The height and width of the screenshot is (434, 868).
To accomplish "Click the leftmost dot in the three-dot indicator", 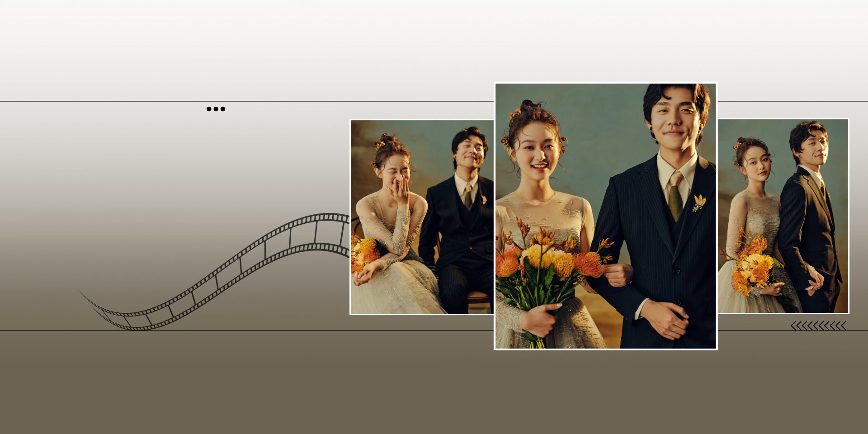I will [x=209, y=108].
